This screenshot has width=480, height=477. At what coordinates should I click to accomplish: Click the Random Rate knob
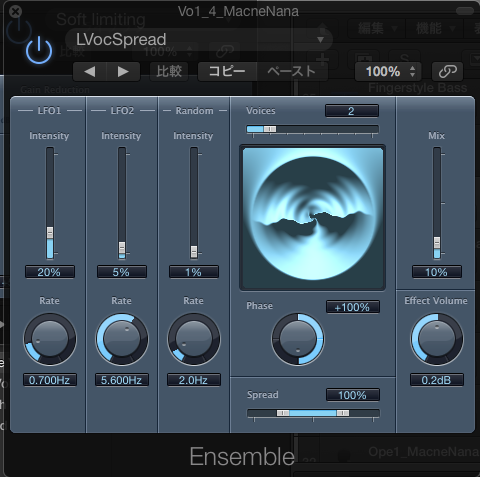click(194, 339)
